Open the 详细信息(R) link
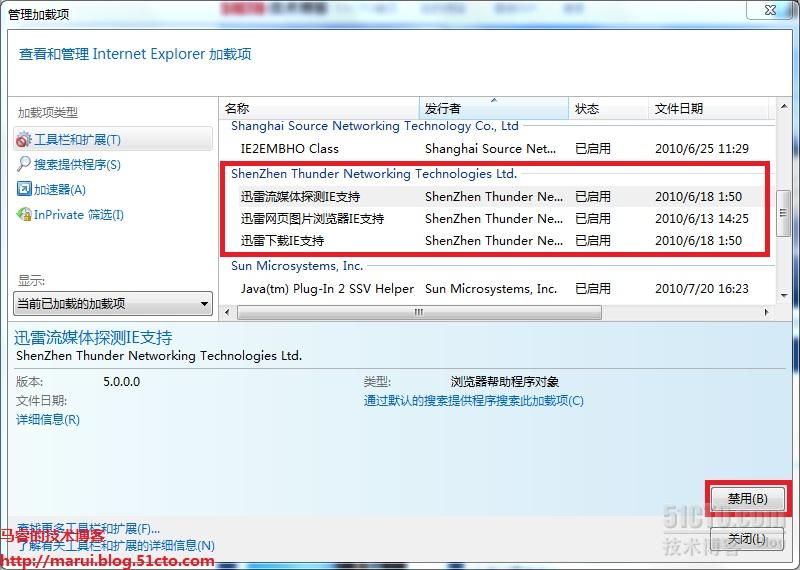800x570 pixels. [48, 419]
